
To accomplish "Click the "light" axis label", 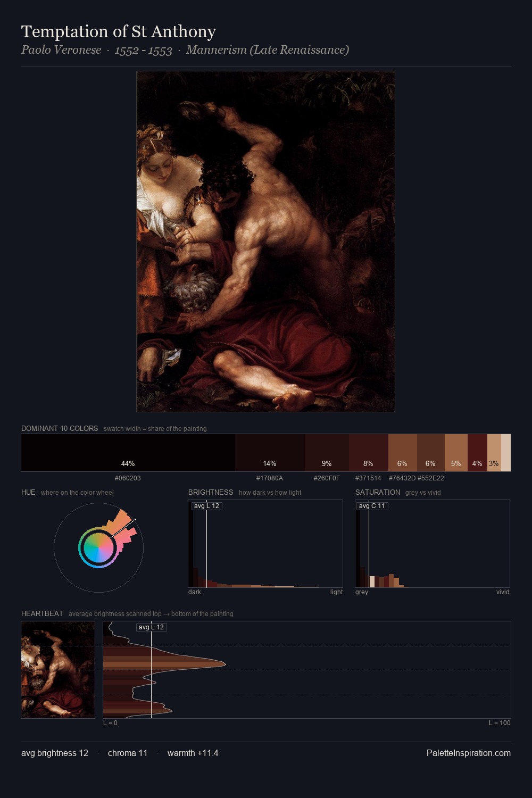I will (336, 592).
